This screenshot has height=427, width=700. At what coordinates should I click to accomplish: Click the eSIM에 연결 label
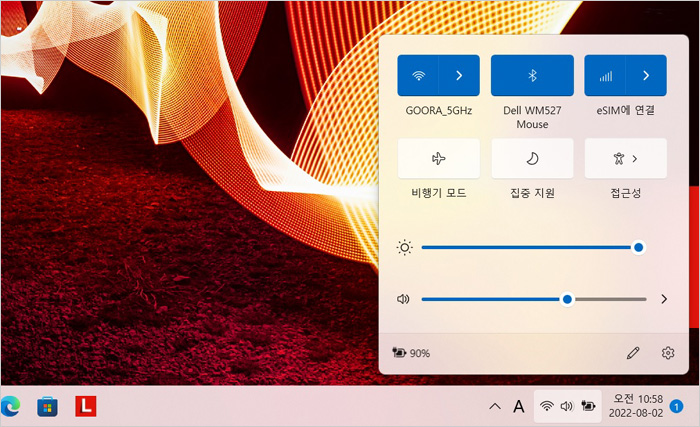pyautogui.click(x=625, y=110)
